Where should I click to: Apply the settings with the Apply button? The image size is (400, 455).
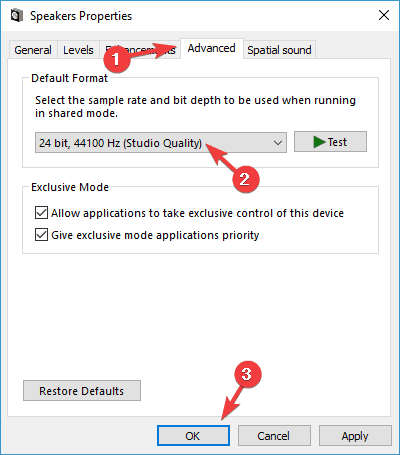click(355, 436)
